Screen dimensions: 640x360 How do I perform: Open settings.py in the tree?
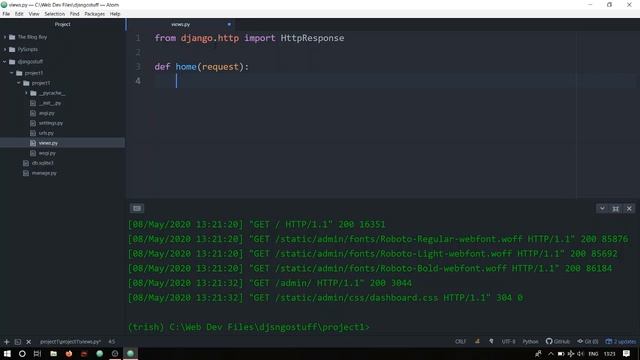[51, 123]
